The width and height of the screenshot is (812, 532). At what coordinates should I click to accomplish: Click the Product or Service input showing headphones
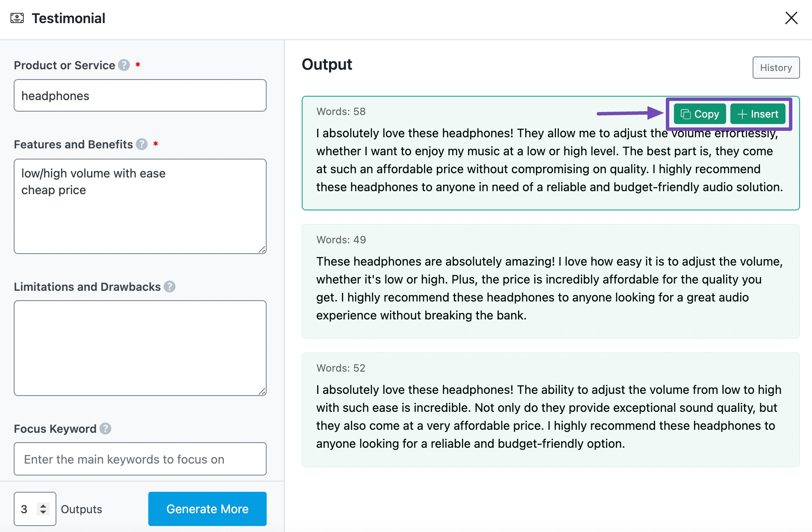[140, 95]
